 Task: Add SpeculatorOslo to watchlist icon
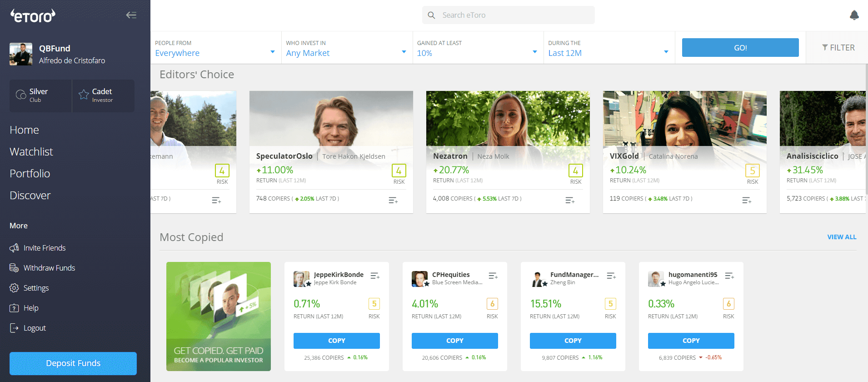[393, 201]
